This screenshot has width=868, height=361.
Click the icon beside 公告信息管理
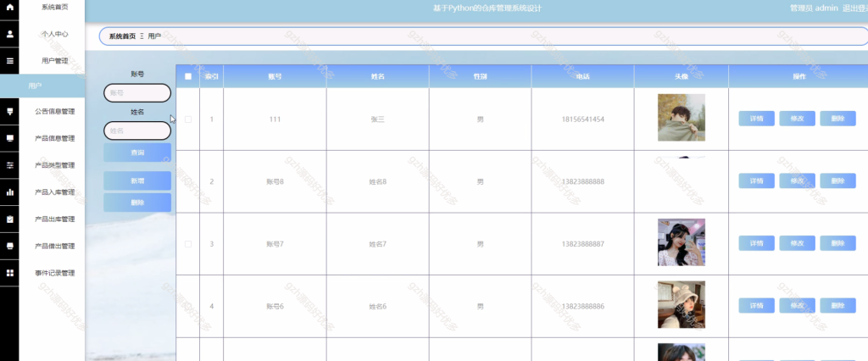tap(9, 111)
